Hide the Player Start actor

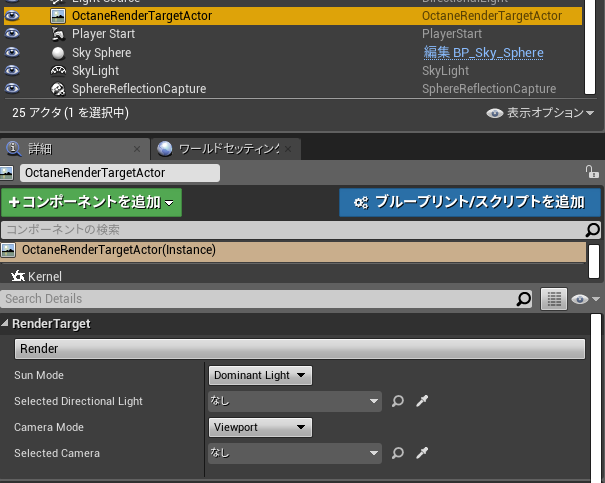(x=12, y=34)
